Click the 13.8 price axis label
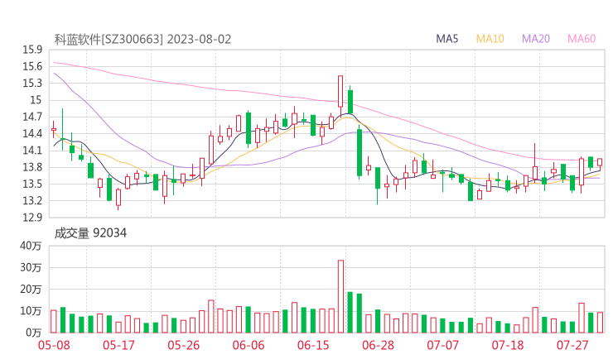The width and height of the screenshot is (613, 364). (x=32, y=168)
